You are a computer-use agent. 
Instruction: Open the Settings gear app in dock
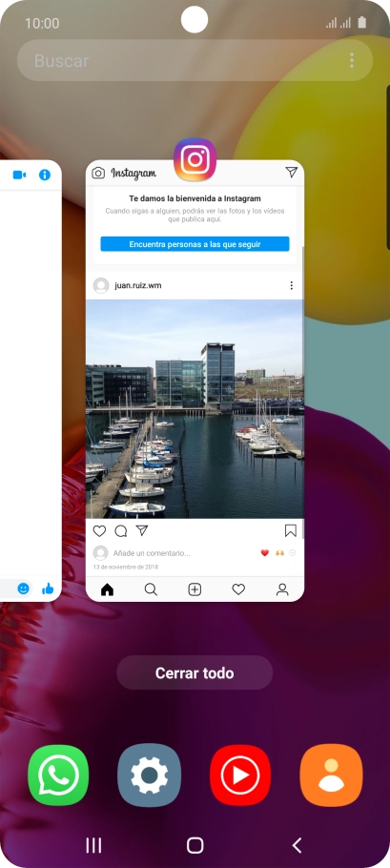150,775
